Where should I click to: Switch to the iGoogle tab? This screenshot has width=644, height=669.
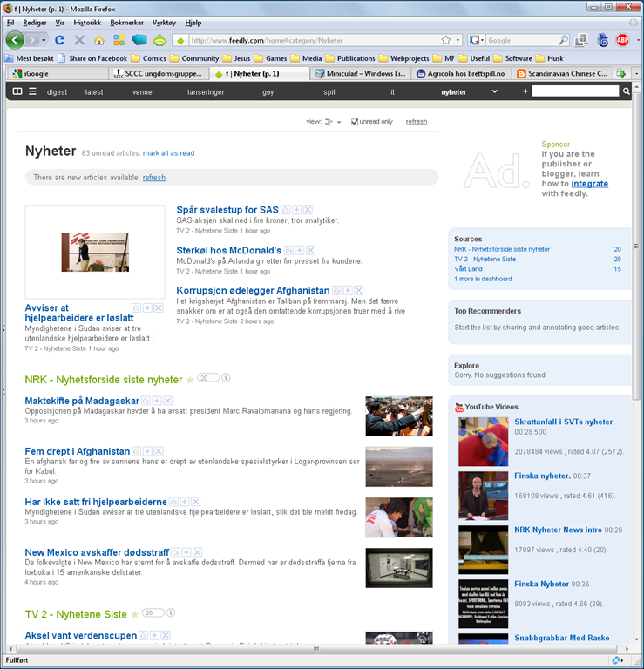[58, 73]
